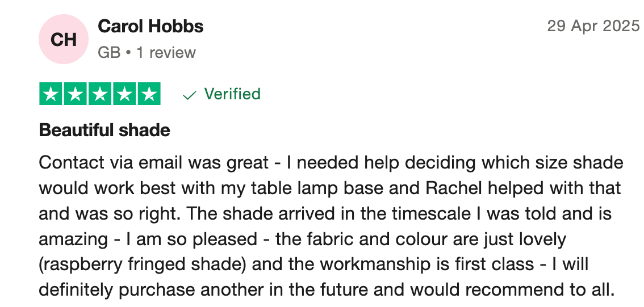Click the 29 Apr 2025 date
Image resolution: width=644 pixels, height=307 pixels.
593,26
